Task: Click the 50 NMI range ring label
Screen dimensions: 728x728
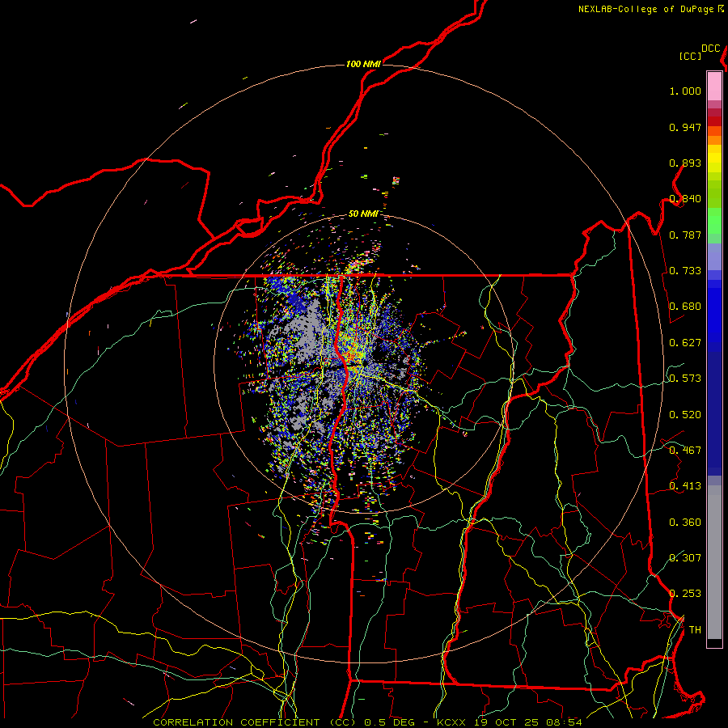Action: [363, 214]
